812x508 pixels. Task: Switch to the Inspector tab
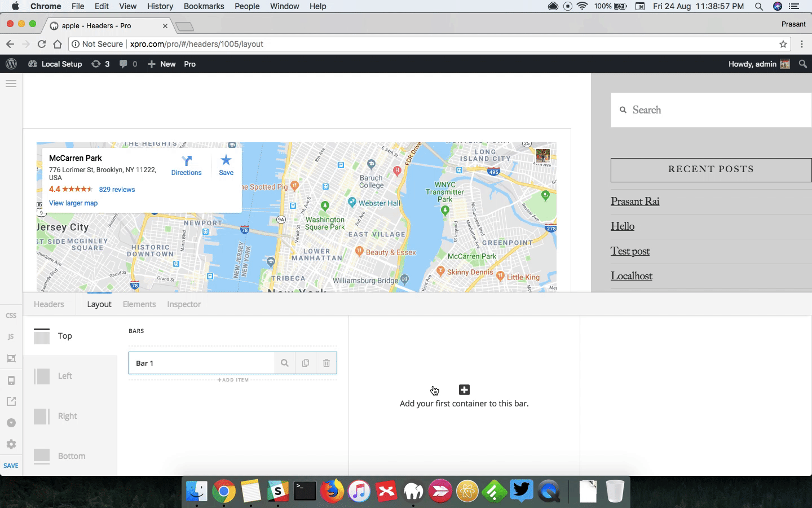coord(184,304)
